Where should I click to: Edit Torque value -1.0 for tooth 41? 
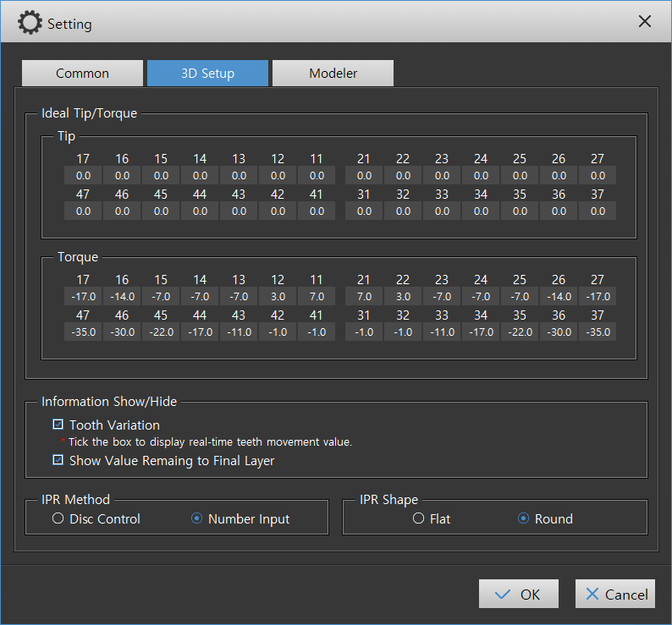[x=317, y=332]
